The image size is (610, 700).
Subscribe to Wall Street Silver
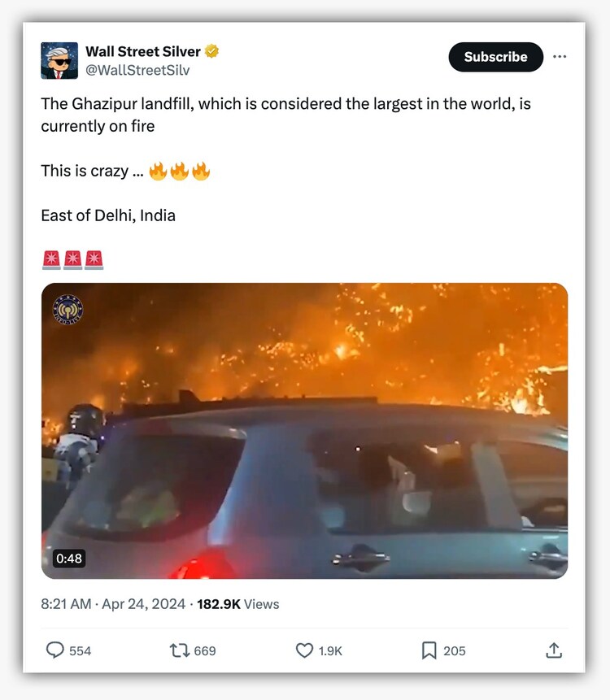pos(495,57)
